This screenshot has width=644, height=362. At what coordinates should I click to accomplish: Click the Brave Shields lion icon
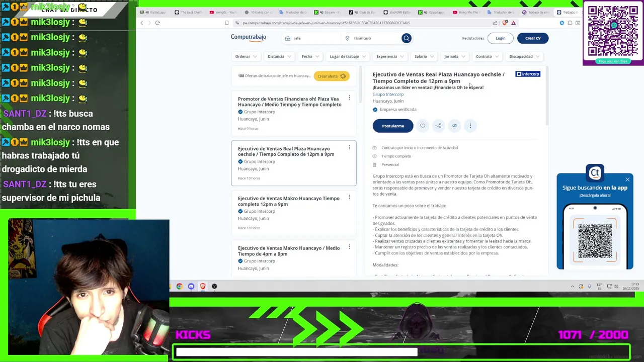coord(505,23)
